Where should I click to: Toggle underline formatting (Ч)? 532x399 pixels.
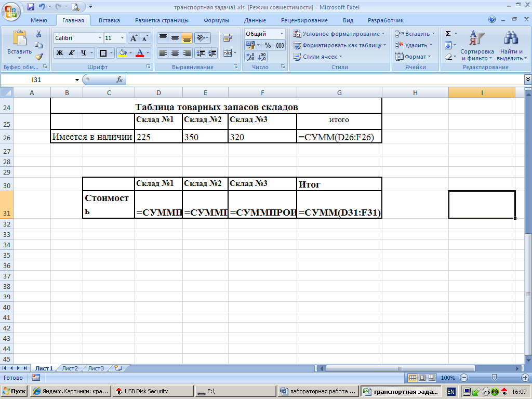tap(84, 53)
